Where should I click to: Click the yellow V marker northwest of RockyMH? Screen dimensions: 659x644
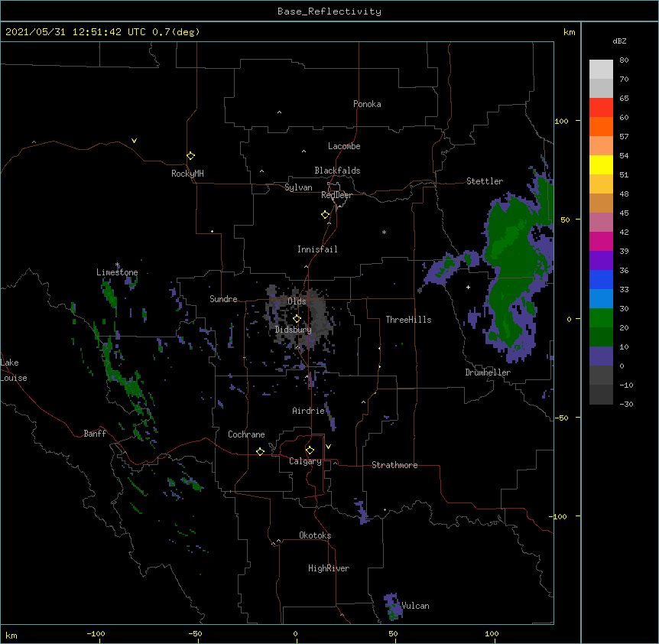[x=134, y=141]
